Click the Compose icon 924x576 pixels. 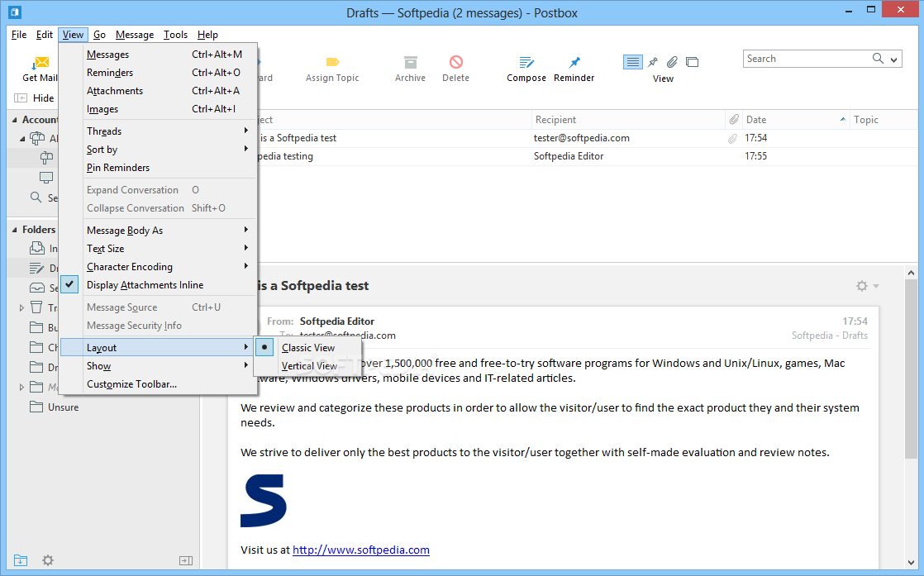[x=526, y=62]
